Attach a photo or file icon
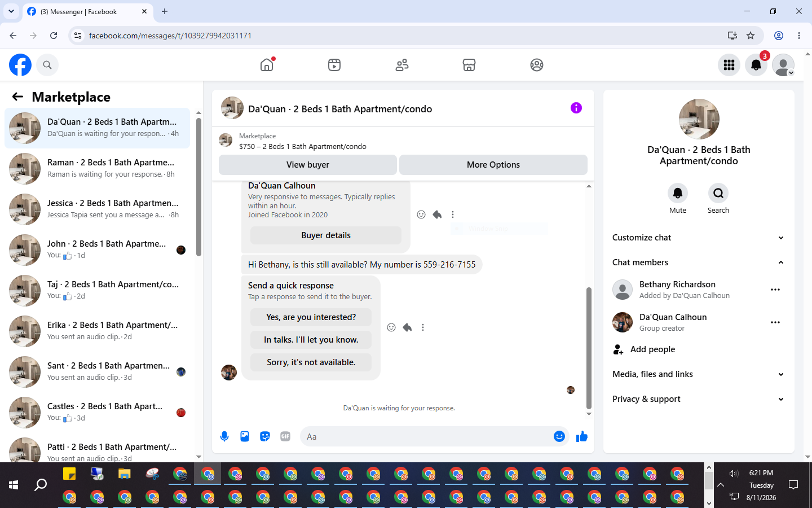The image size is (812, 508). click(245, 436)
